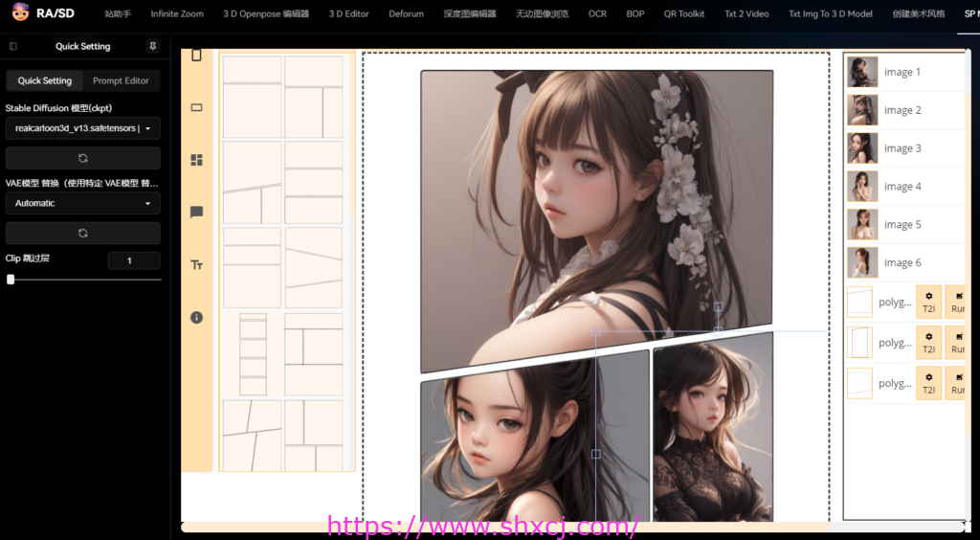Open T2I settings for the second polygon

pos(928,343)
